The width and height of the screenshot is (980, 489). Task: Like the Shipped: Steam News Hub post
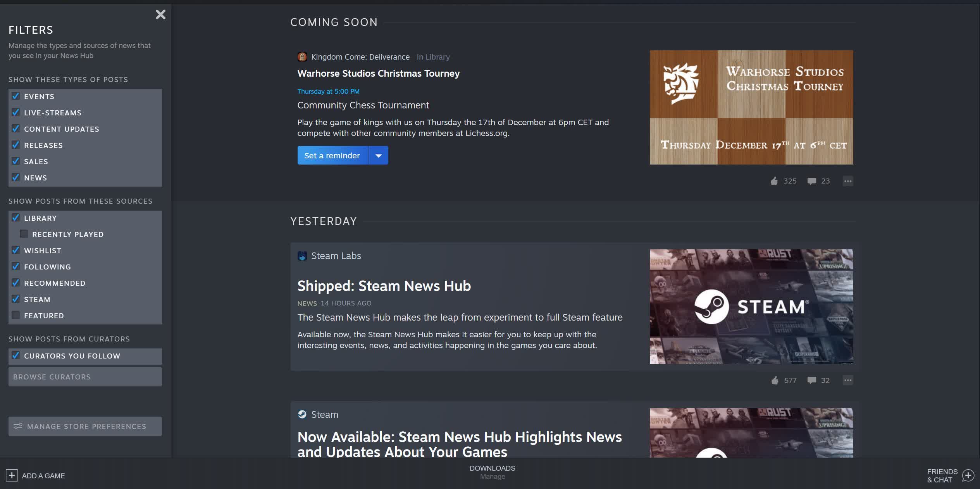[775, 380]
